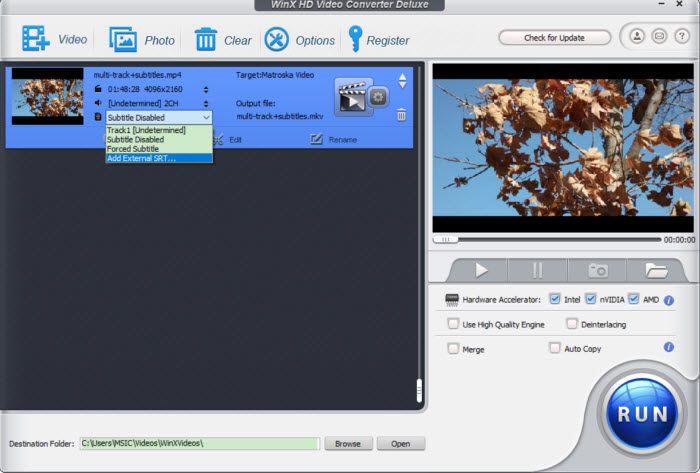Toggle AMD hardware acceleration checkbox
Viewport: 700px width, 473px height.
[x=633, y=299]
